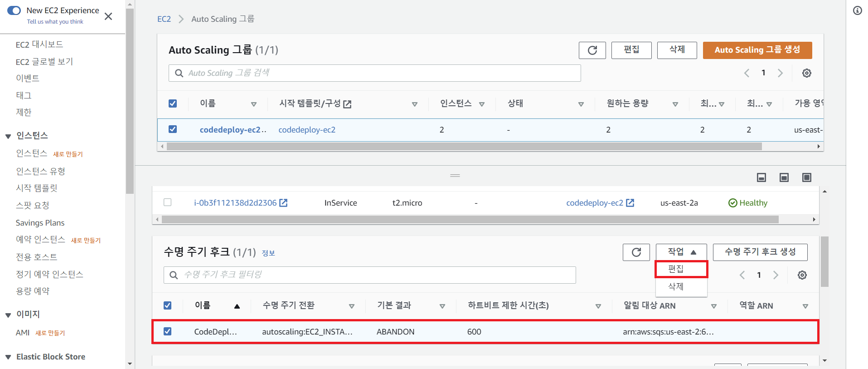The height and width of the screenshot is (369, 868).
Task: Click the details panel vertical scrollbar
Action: point(824,261)
